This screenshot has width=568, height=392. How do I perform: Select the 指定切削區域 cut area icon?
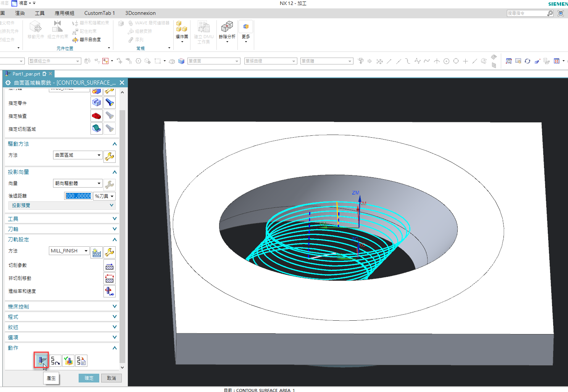97,129
